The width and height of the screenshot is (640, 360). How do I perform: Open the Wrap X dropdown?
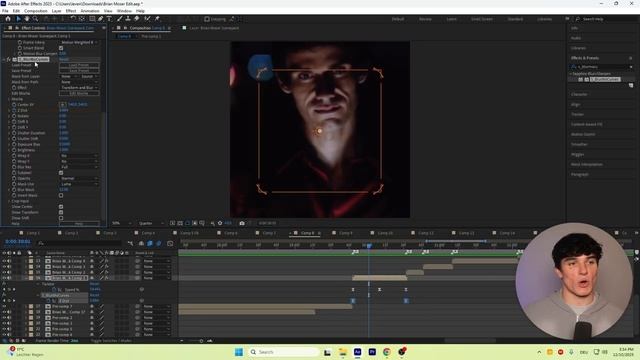click(79, 156)
